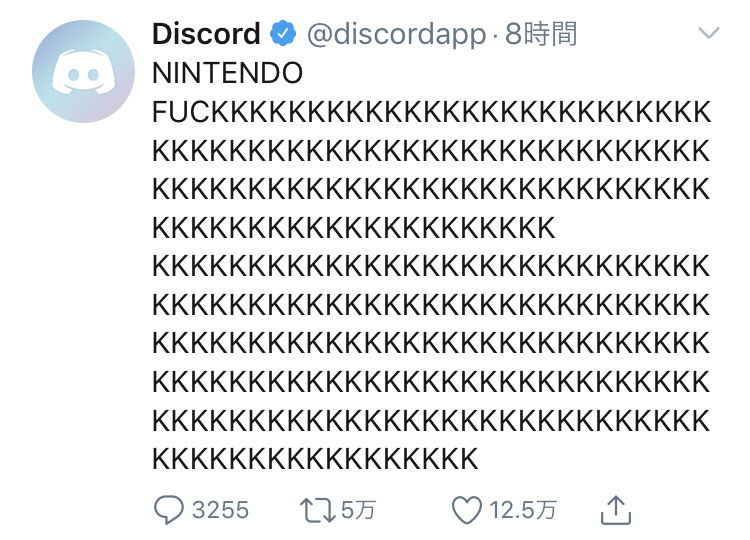Click the blue verified badge
This screenshot has width=750, height=540.
tap(283, 33)
